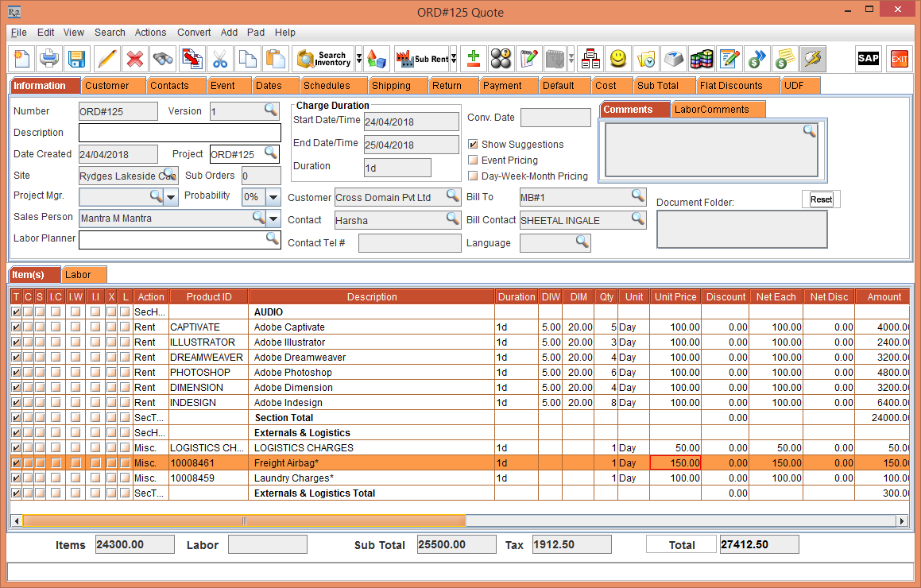921x588 pixels.
Task: Open the Sales Person dropdown arrow
Action: [273, 219]
